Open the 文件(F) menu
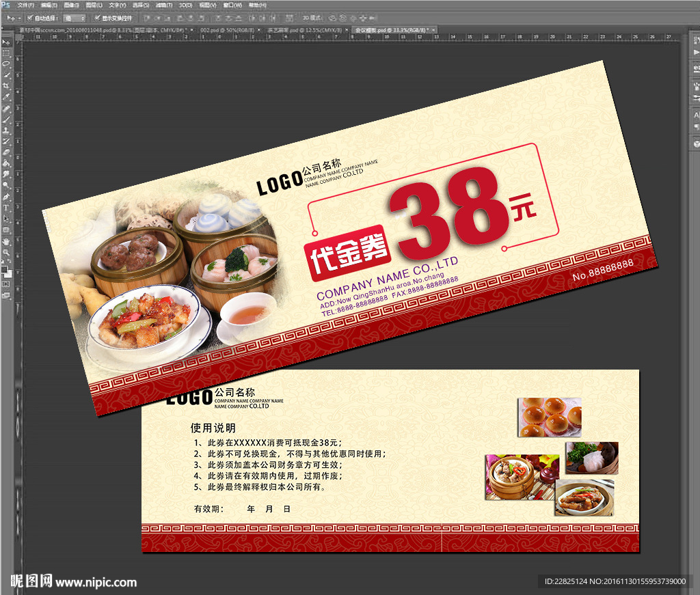 tap(25, 5)
